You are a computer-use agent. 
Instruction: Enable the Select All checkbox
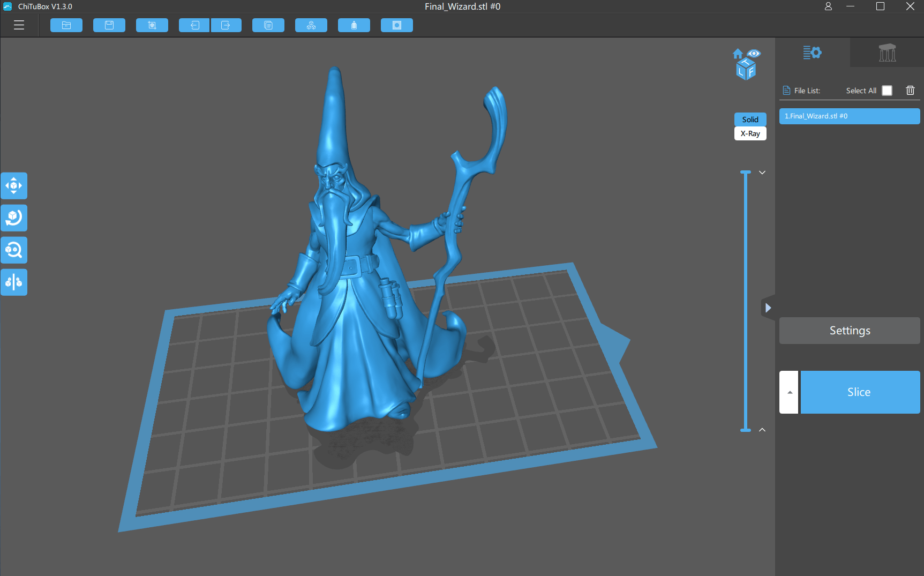tap(887, 90)
